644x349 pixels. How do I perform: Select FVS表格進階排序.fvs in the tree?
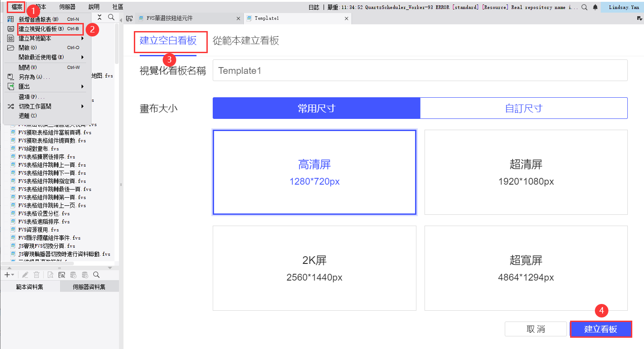(x=44, y=222)
